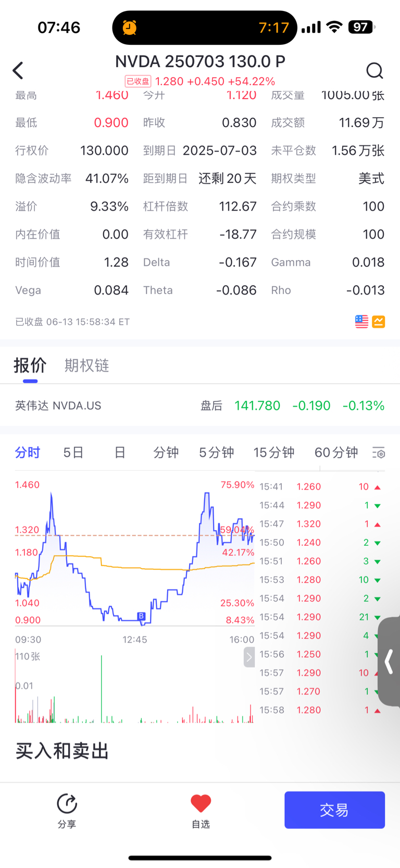Select the 15:47 trade row at 1.320
The image size is (400, 868).
pos(320,524)
